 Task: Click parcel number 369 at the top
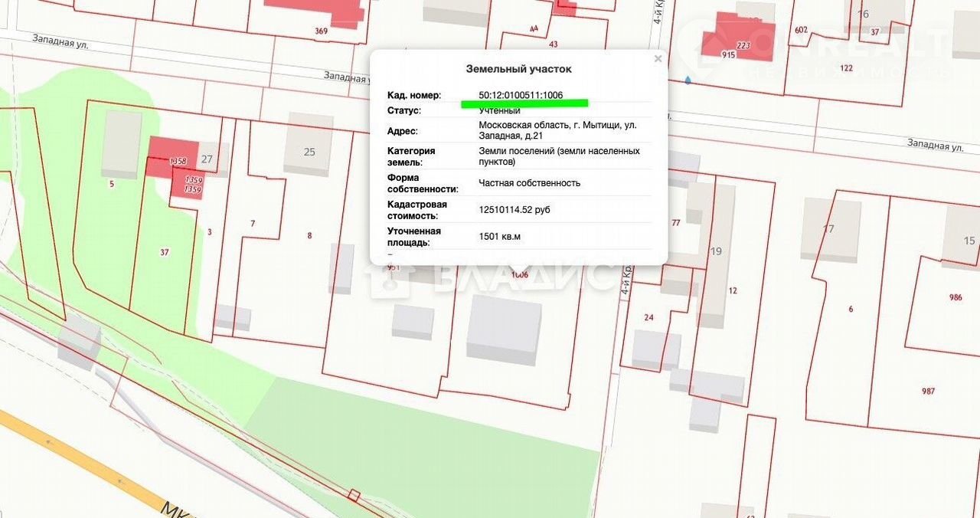[321, 31]
